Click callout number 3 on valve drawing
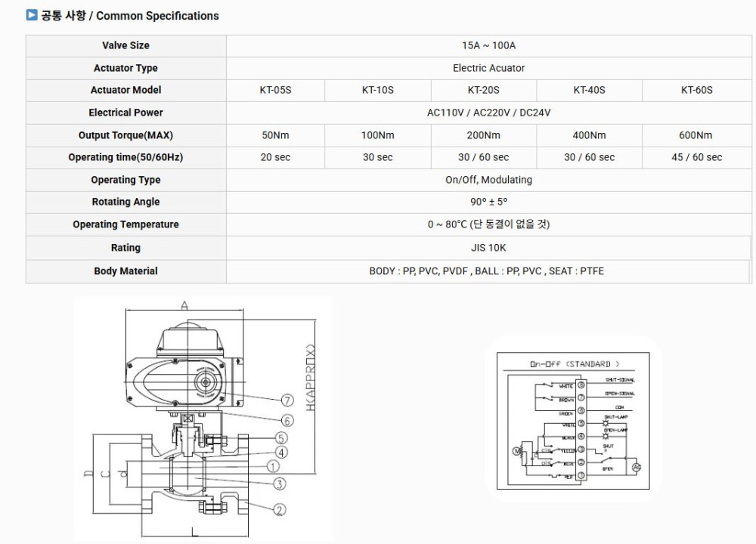Image resolution: width=756 pixels, height=544 pixels. [x=279, y=484]
